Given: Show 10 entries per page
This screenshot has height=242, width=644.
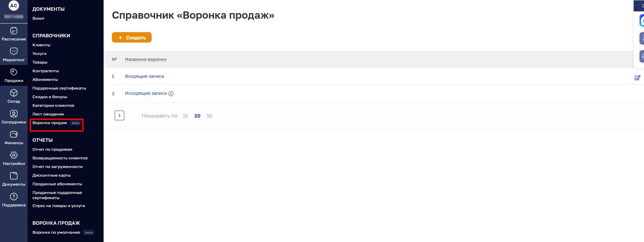Looking at the screenshot, I should 185,116.
